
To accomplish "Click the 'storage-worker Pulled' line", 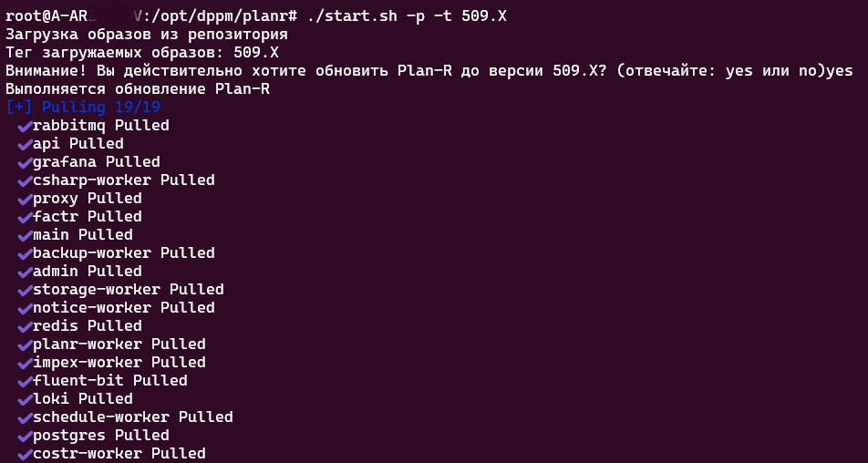I will point(128,290).
